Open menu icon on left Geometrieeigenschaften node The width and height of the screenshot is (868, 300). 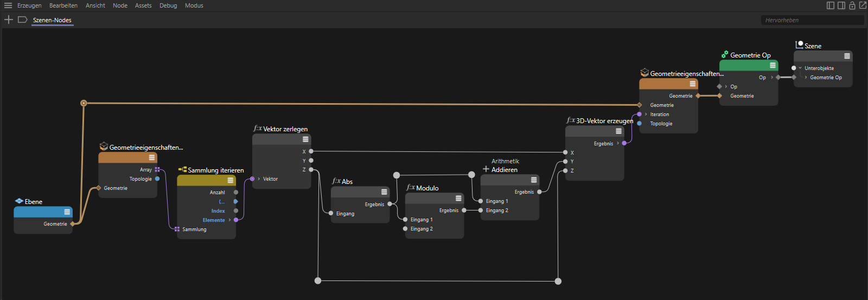point(152,157)
